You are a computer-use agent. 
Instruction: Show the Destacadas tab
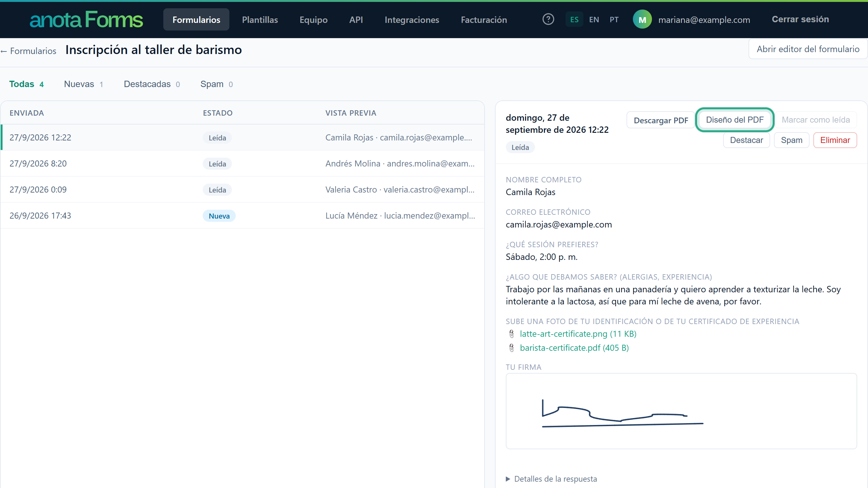pos(152,84)
